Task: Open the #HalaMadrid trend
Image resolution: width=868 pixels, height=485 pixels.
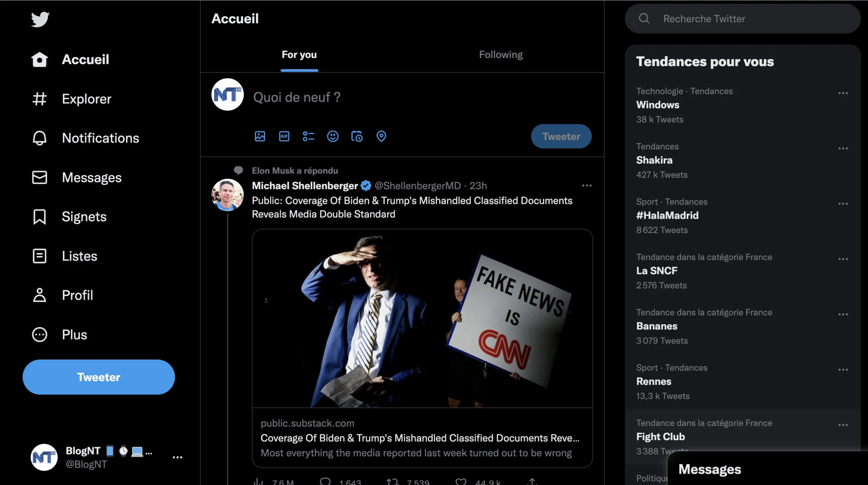Action: (743, 216)
